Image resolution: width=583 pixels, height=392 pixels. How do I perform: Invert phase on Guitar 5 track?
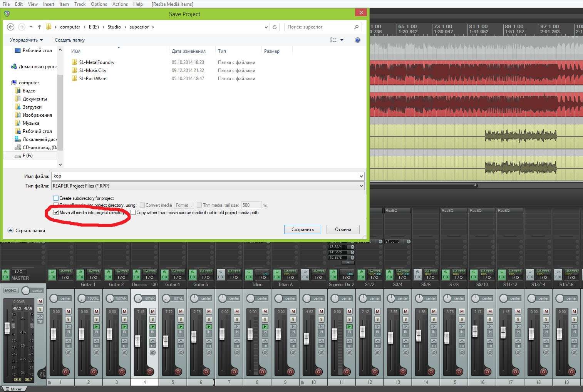pos(209,352)
